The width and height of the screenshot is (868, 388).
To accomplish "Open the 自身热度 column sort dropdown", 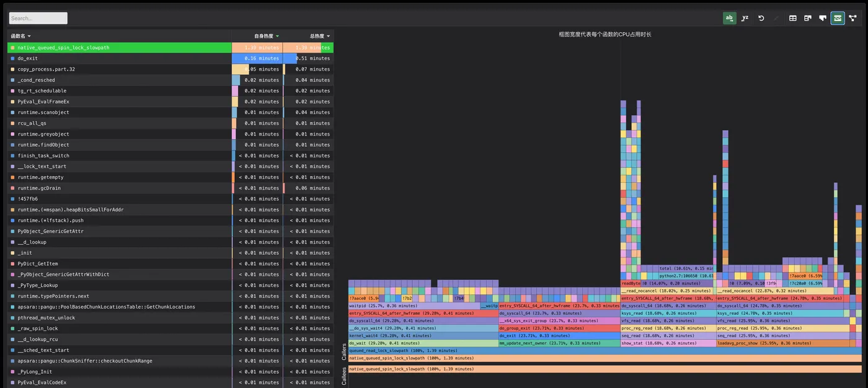I will (267, 36).
